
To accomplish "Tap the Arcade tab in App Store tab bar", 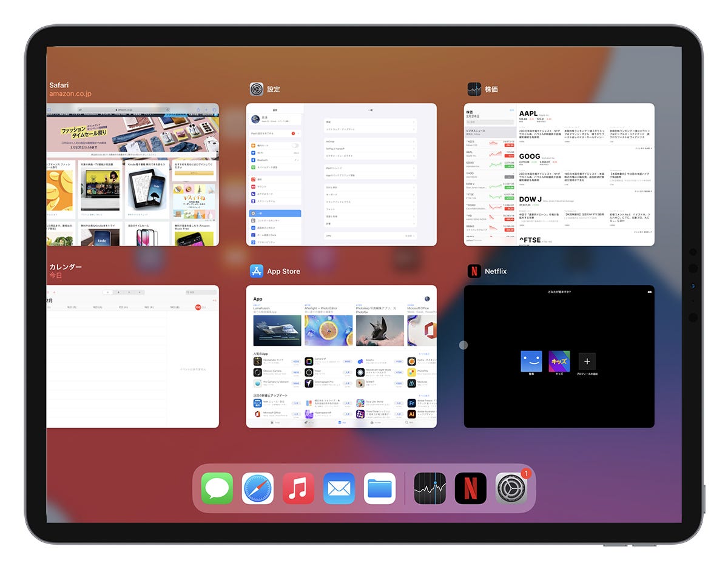I will 376,422.
